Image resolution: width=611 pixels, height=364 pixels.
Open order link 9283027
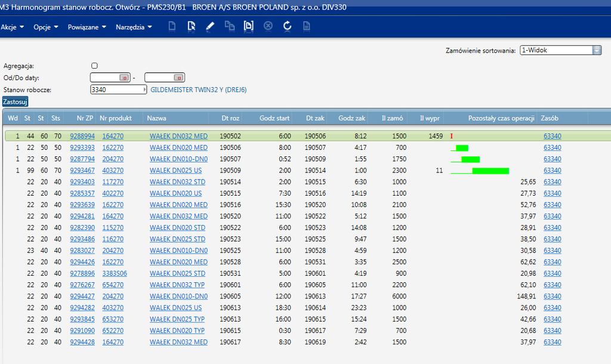[82, 251]
